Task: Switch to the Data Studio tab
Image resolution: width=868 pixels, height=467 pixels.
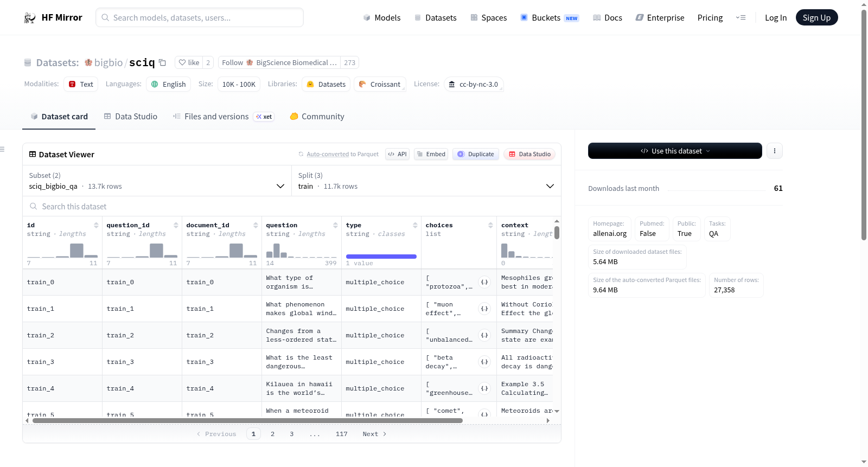Action: tap(131, 117)
